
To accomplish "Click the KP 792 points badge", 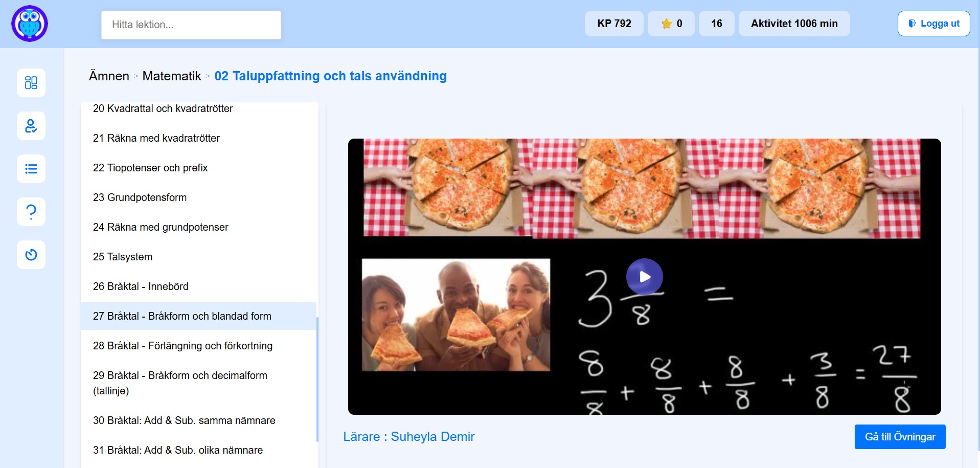I will (x=614, y=24).
